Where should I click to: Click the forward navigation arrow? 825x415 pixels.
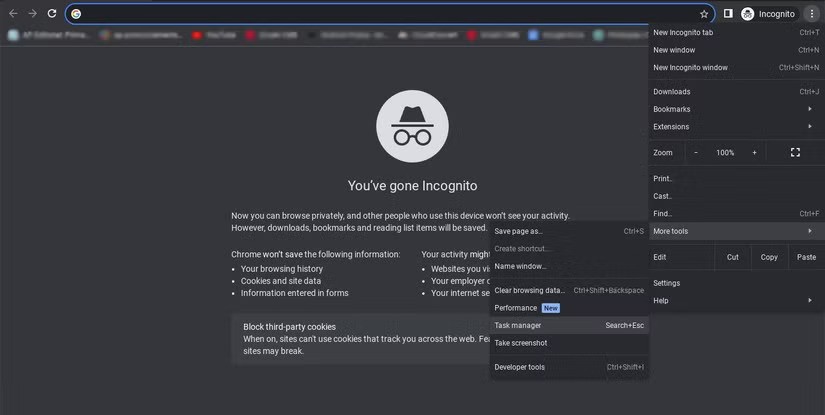tap(32, 14)
